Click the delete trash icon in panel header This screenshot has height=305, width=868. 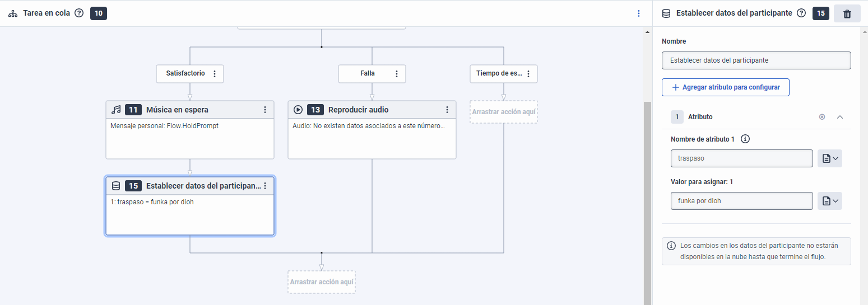click(847, 13)
